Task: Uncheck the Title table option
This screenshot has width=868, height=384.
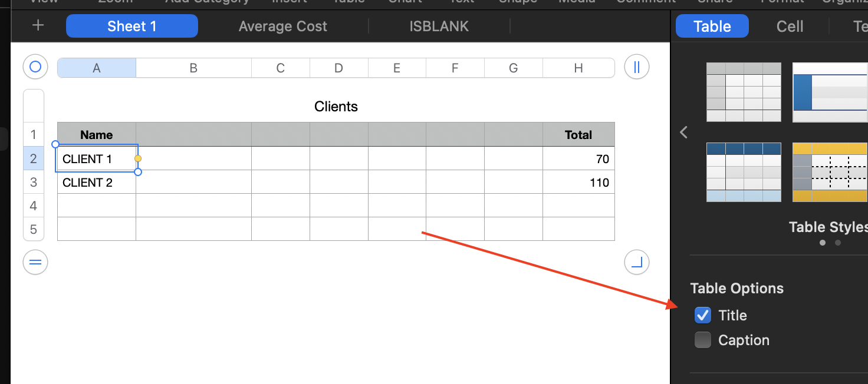Action: pyautogui.click(x=703, y=316)
